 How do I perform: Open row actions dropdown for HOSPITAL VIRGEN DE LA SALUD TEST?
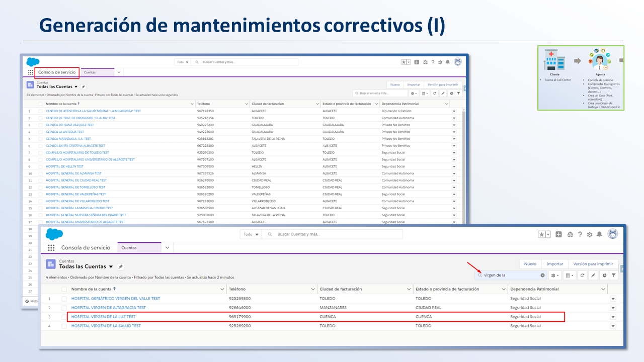[x=613, y=326]
